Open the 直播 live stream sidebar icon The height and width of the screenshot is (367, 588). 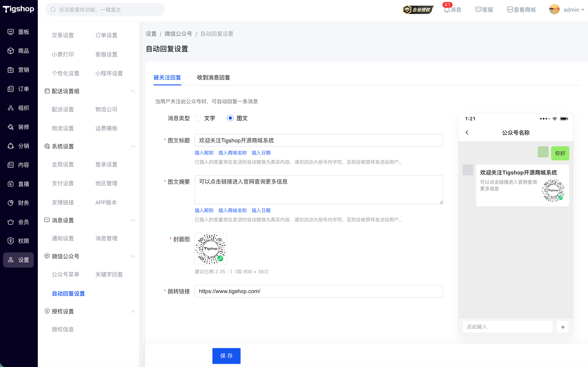[x=11, y=184]
